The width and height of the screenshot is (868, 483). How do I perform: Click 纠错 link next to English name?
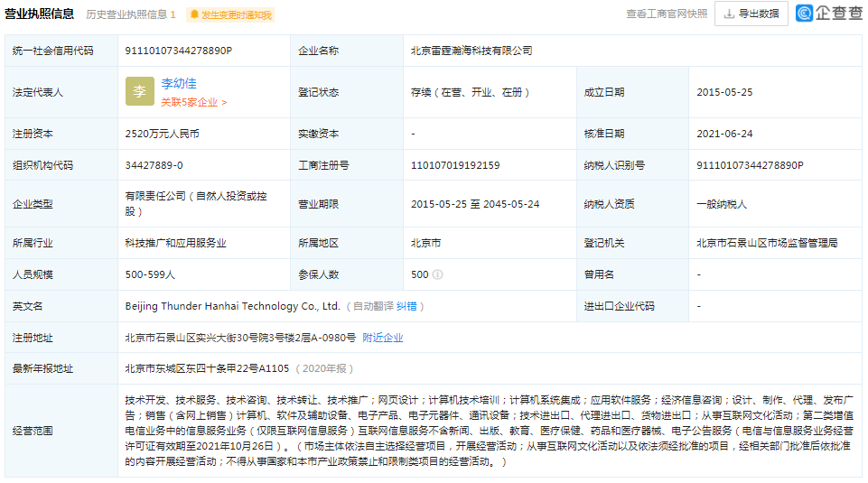click(x=406, y=306)
